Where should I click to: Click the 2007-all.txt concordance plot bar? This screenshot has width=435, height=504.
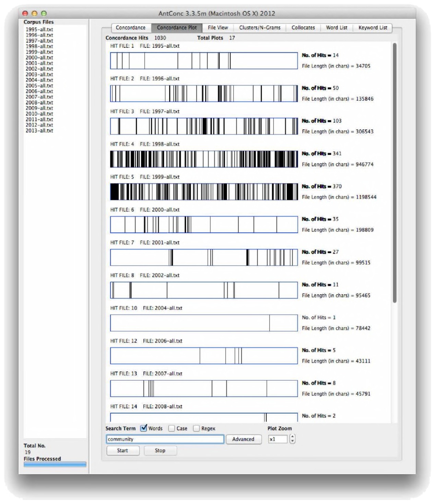pyautogui.click(x=204, y=389)
